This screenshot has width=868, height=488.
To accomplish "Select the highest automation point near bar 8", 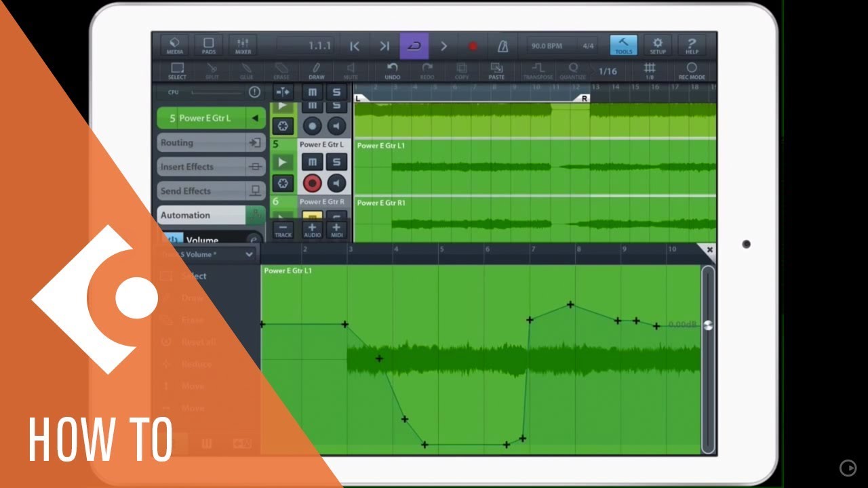I will tap(570, 305).
